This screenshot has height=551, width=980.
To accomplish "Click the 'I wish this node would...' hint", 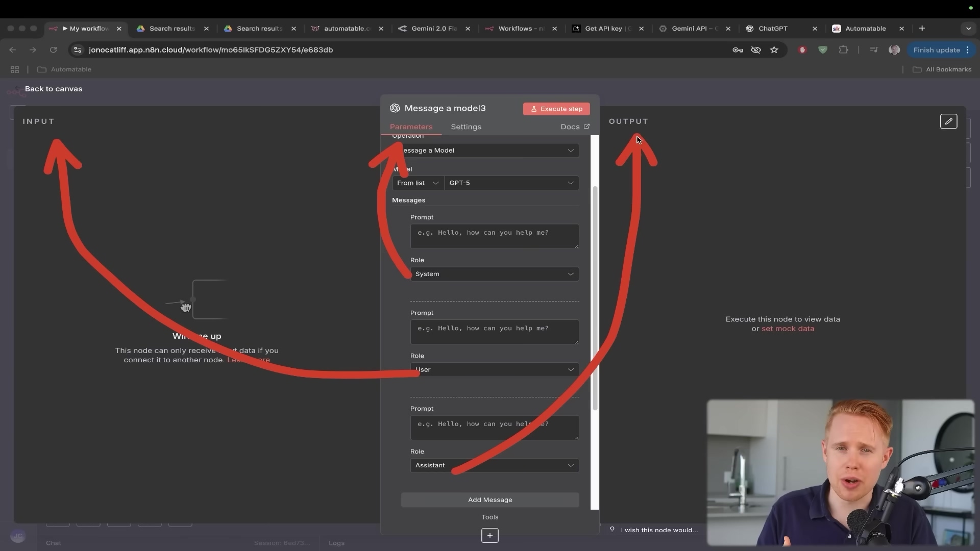I will click(659, 530).
